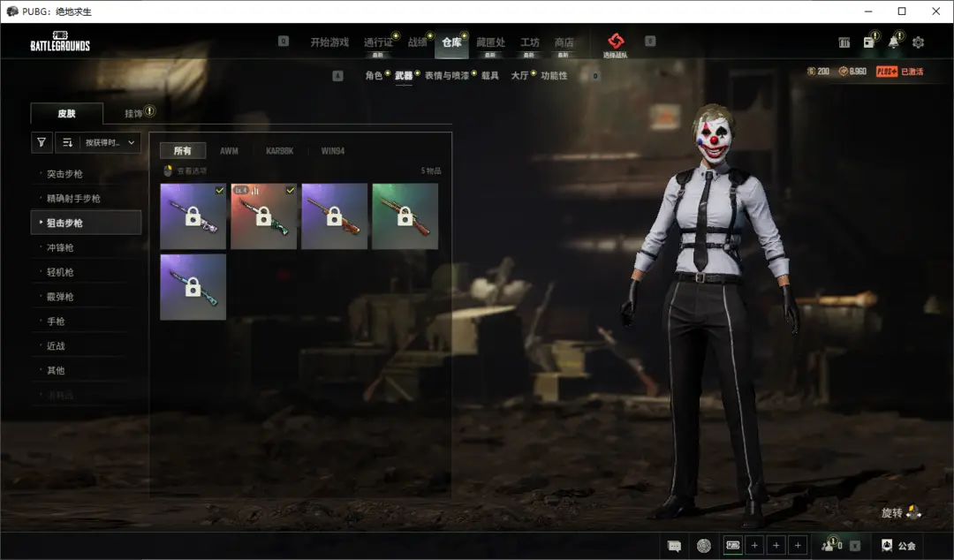Select Shotguns (霰弹枪) category
Image resolution: width=954 pixels, height=560 pixels.
click(x=86, y=297)
